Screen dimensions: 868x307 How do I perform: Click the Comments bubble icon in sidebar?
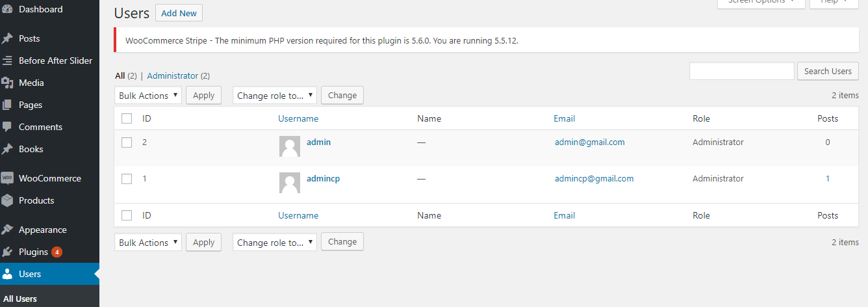pos(8,127)
